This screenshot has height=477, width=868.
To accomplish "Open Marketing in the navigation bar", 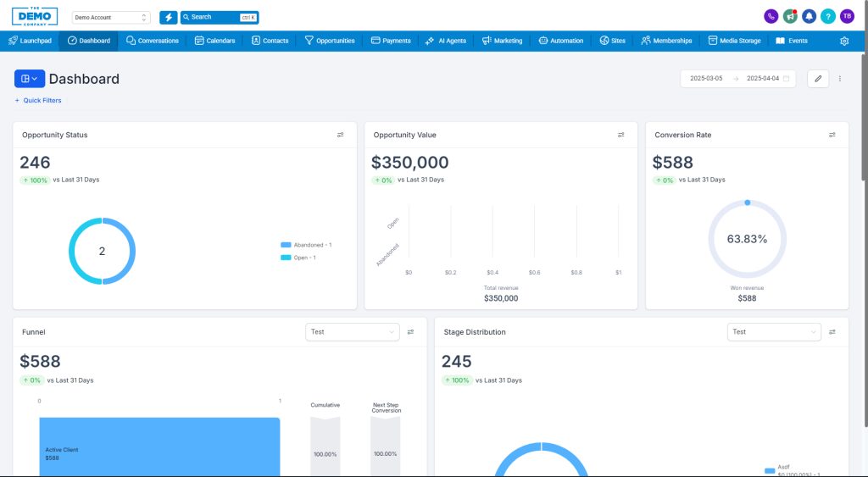I will (502, 41).
